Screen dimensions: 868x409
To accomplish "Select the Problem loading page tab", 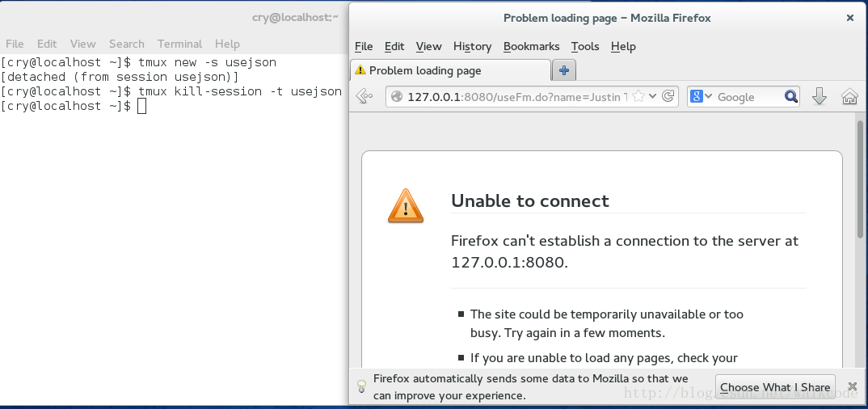I will point(451,70).
